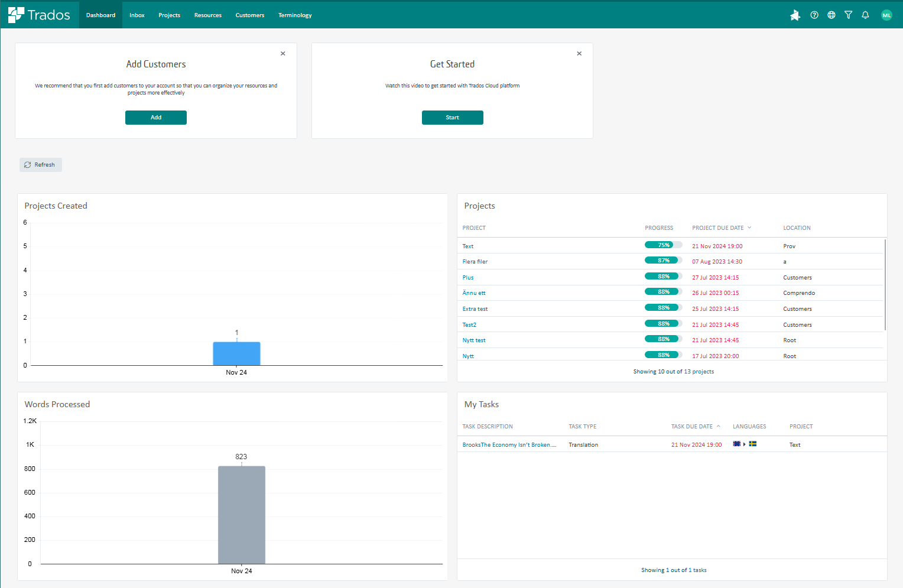Open the notifications bell
903x588 pixels.
pyautogui.click(x=865, y=15)
